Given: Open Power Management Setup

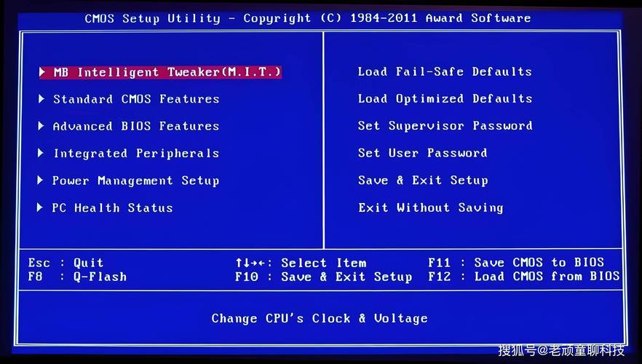Looking at the screenshot, I should coord(135,181).
